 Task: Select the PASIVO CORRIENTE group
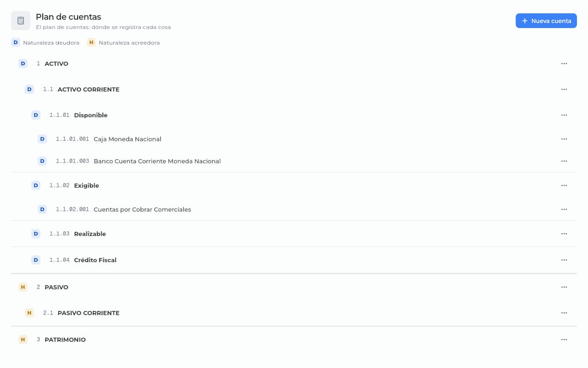(294, 313)
